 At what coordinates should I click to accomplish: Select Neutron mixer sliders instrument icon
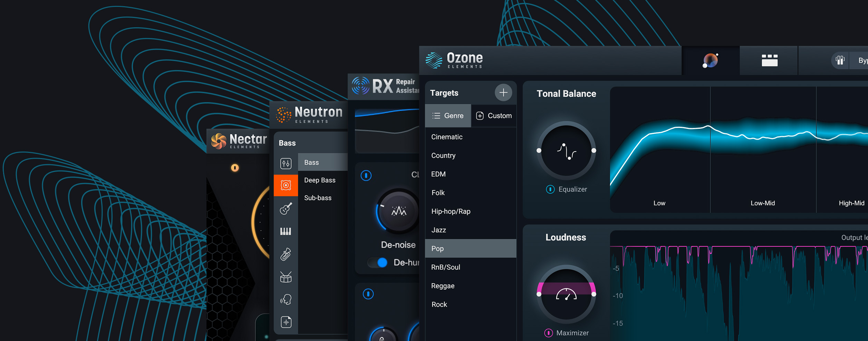[x=286, y=163]
